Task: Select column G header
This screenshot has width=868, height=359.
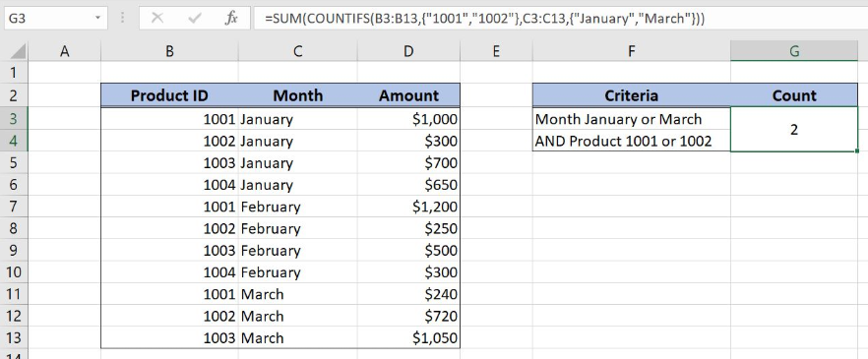Action: click(794, 51)
